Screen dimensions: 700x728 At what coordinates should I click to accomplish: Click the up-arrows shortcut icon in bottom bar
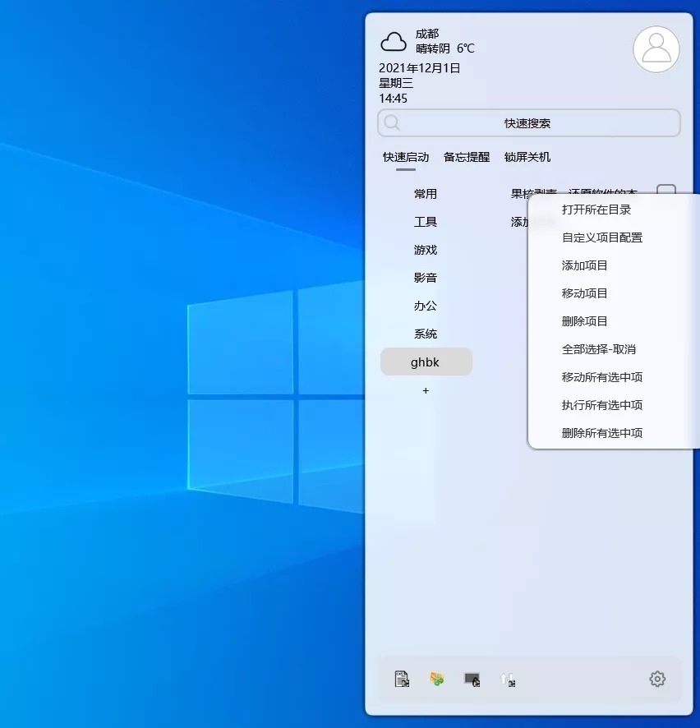507,679
